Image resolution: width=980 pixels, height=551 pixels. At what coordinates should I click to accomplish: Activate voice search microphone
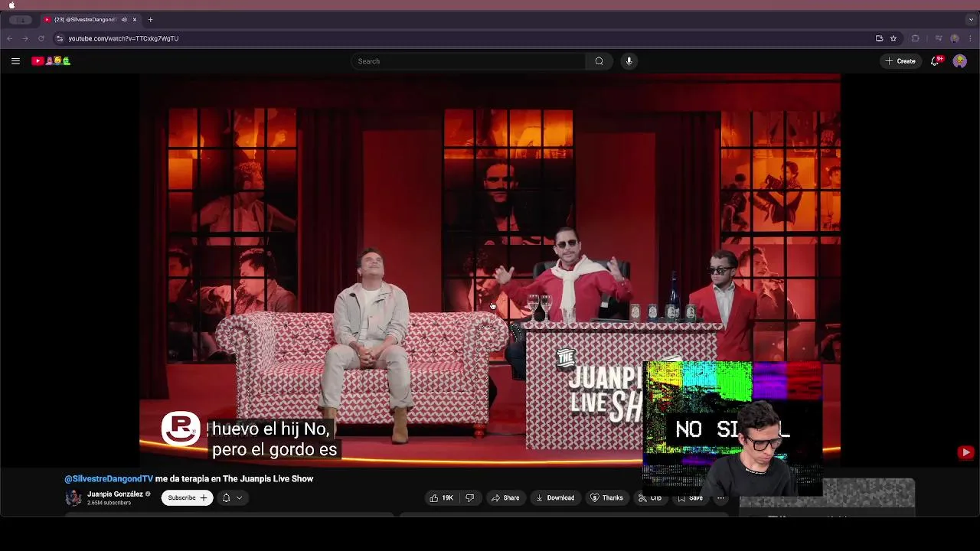tap(629, 61)
